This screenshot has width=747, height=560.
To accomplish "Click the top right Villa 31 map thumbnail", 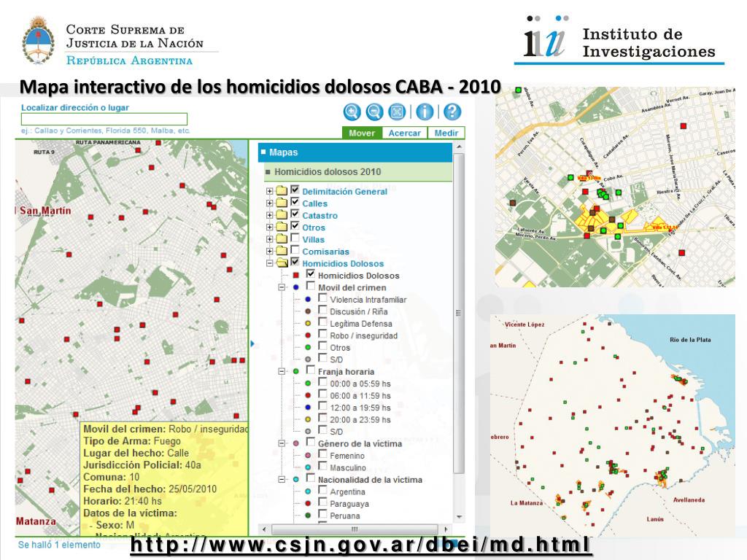I will click(615, 187).
